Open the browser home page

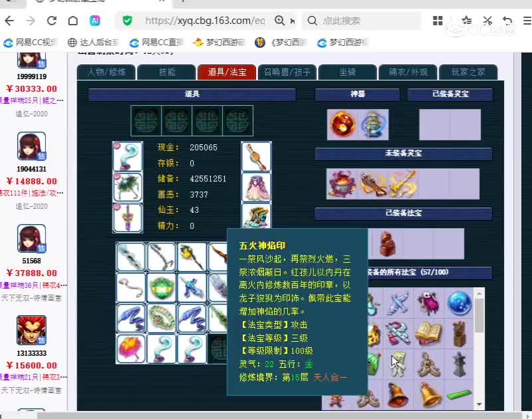(73, 21)
